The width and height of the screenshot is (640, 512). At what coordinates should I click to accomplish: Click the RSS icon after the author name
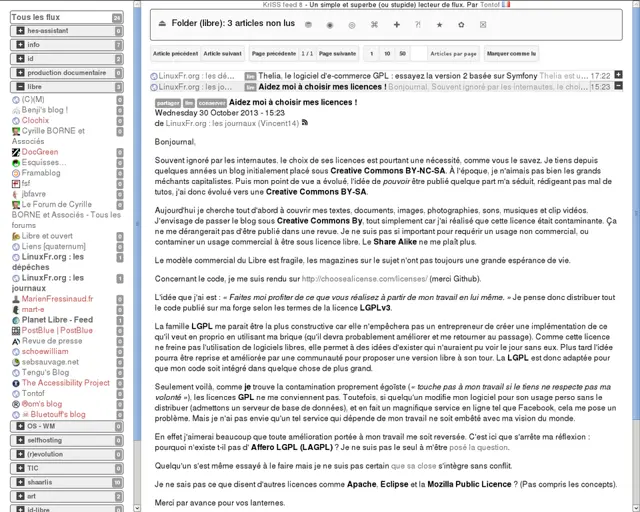[x=304, y=122]
